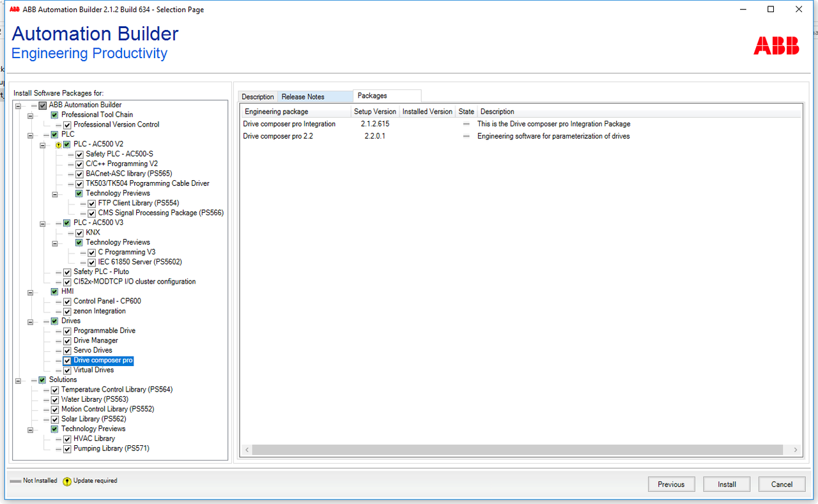Open the ABB window menu icon in title bar
The height and width of the screenshot is (504, 818).
[14, 10]
